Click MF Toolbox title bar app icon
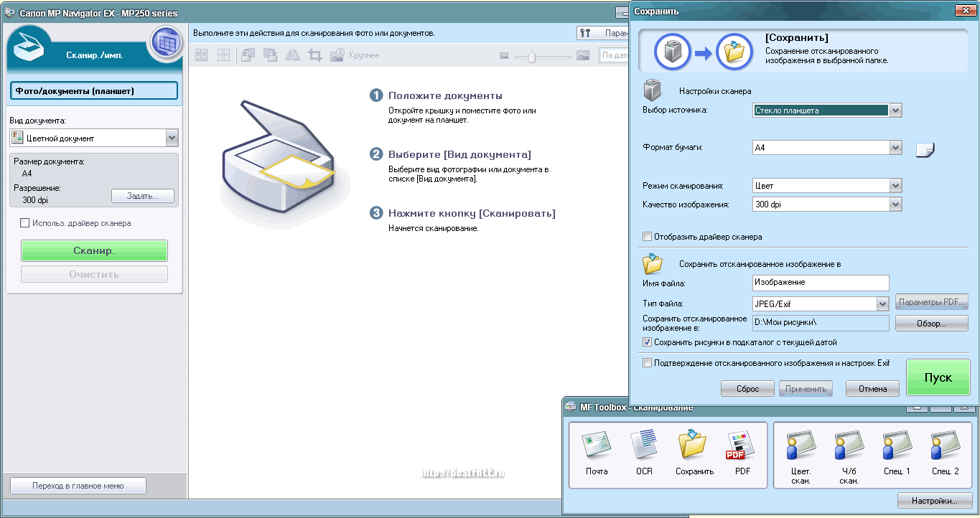Image resolution: width=980 pixels, height=518 pixels. click(x=570, y=407)
